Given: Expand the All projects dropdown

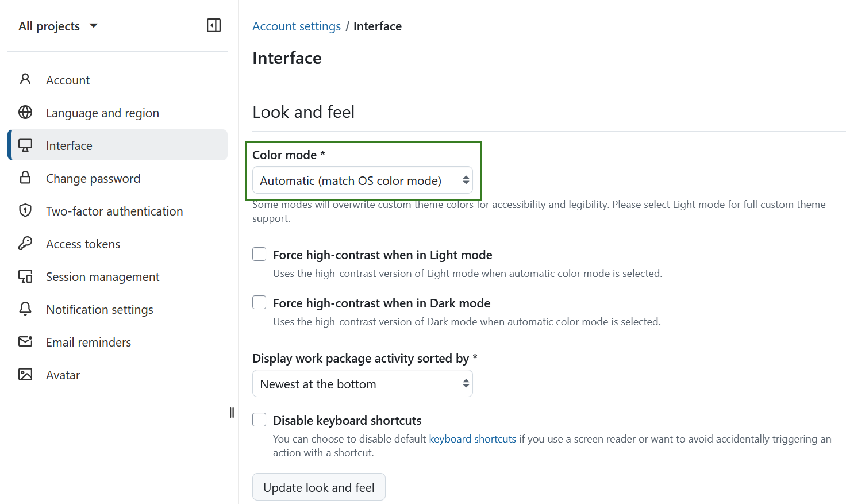Looking at the screenshot, I should coord(57,26).
